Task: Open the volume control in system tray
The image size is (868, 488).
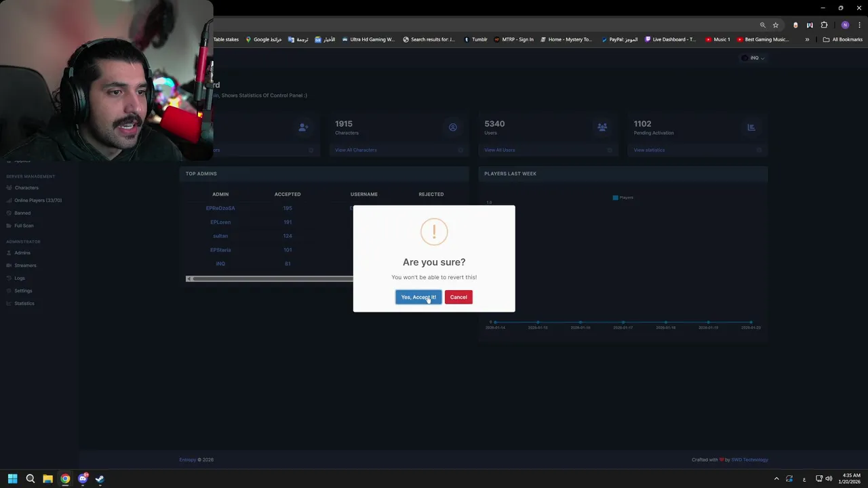Action: pos(829,479)
